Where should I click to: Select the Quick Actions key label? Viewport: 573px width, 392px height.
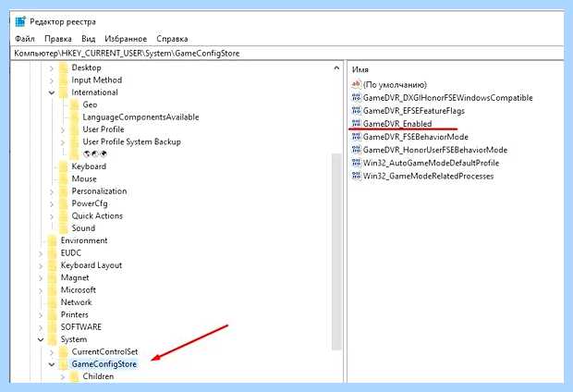(97, 216)
